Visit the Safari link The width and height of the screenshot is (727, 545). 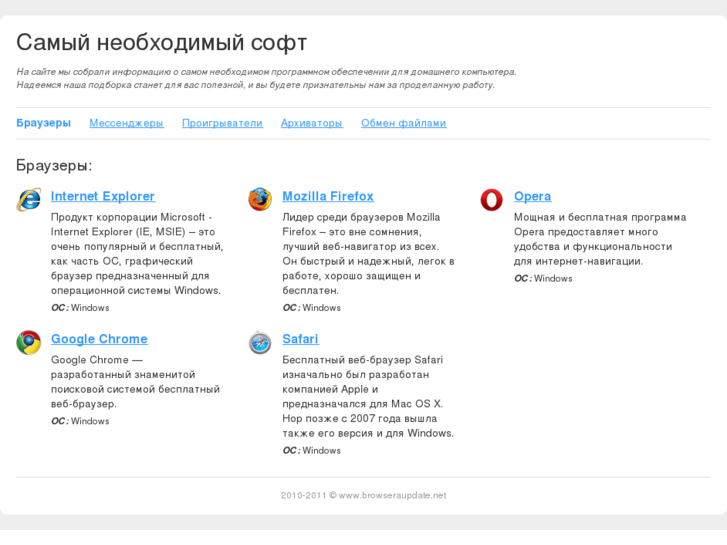tap(300, 339)
